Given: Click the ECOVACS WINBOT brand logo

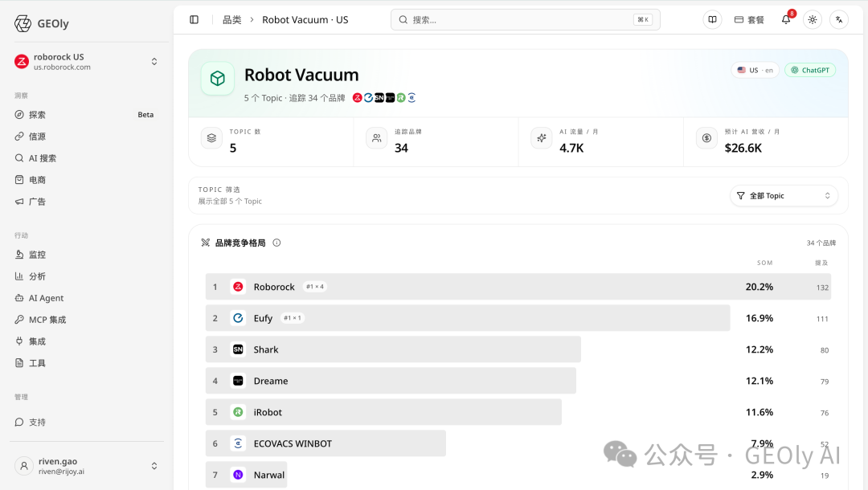Looking at the screenshot, I should [x=238, y=443].
